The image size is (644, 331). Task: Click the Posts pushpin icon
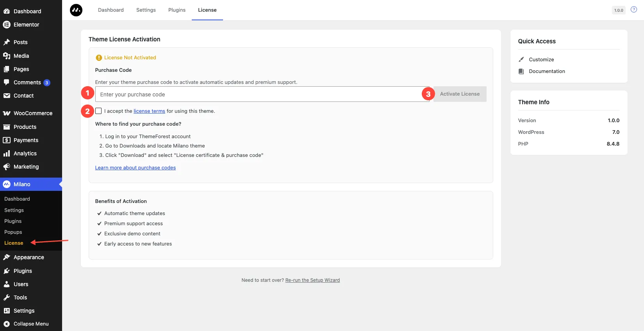[7, 42]
